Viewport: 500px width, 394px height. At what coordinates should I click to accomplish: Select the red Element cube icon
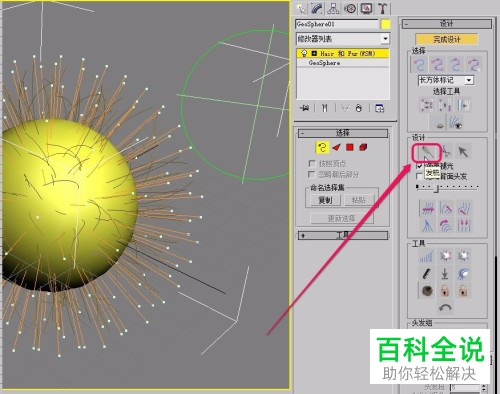click(363, 147)
